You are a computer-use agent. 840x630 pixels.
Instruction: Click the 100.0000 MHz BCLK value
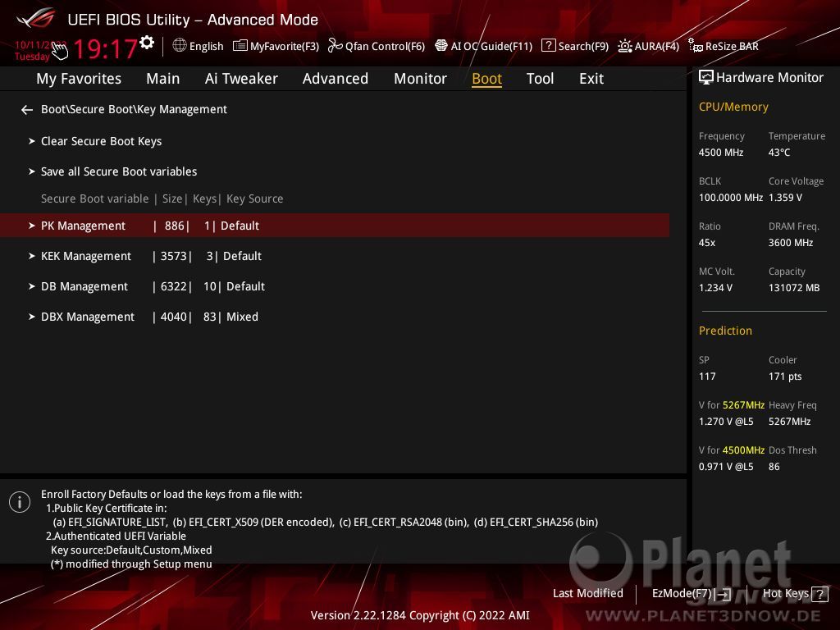point(731,198)
